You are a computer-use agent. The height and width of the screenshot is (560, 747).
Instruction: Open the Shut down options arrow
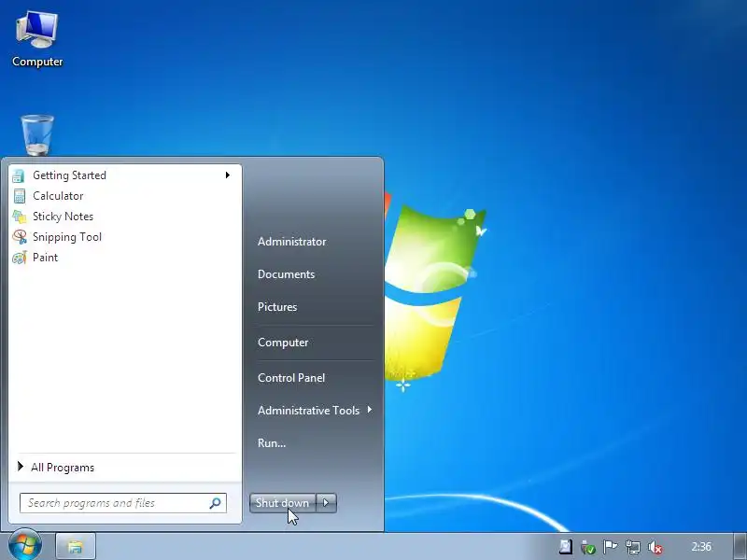point(326,503)
